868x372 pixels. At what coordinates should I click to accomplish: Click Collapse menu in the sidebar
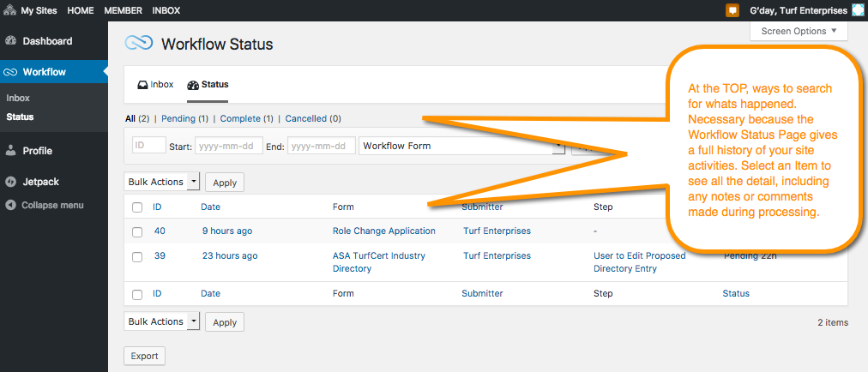[x=52, y=206]
